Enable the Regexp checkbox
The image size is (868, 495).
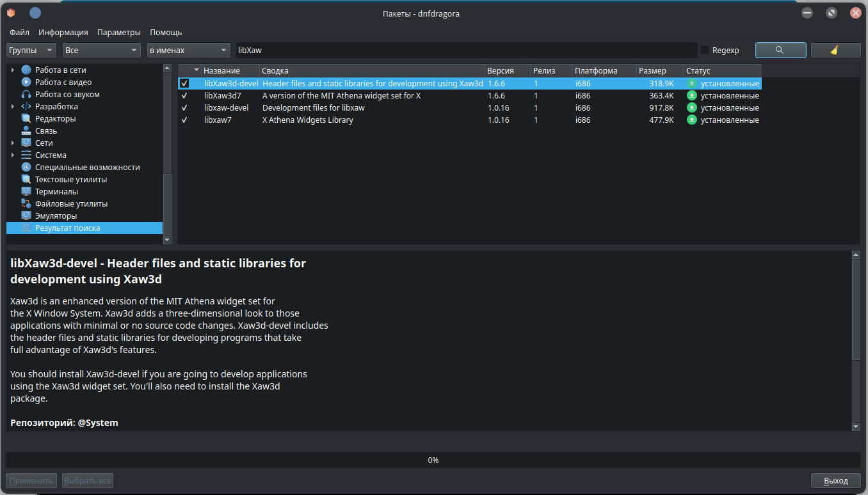(x=705, y=50)
